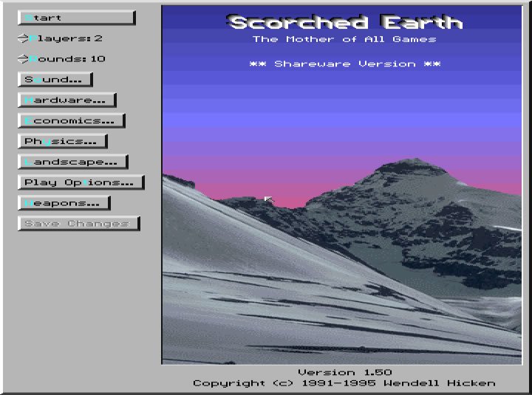This screenshot has width=532, height=395.
Task: Click the 'Rounds: 10' label
Action: 67,59
